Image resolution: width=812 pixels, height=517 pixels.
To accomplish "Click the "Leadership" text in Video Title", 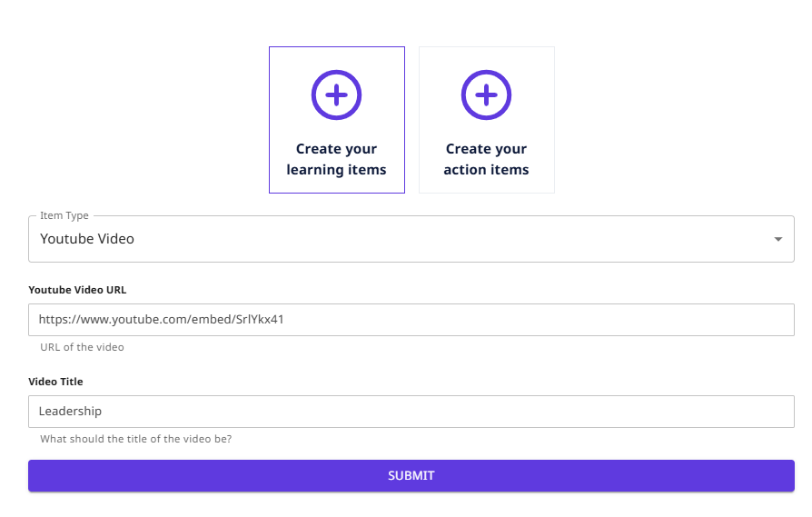I will coord(70,412).
